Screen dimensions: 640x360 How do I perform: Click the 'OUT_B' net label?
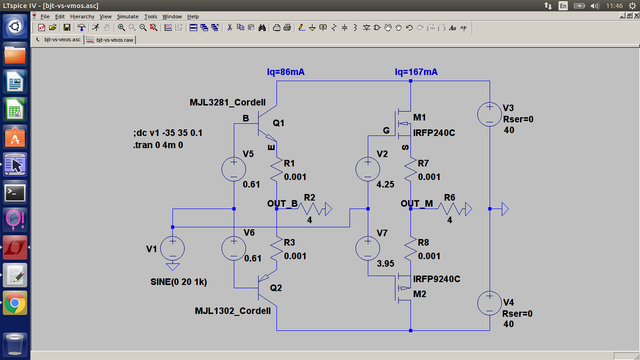[x=282, y=203]
